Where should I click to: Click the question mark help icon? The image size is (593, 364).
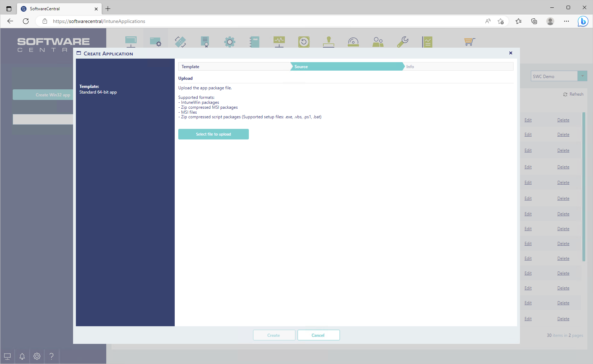point(52,356)
